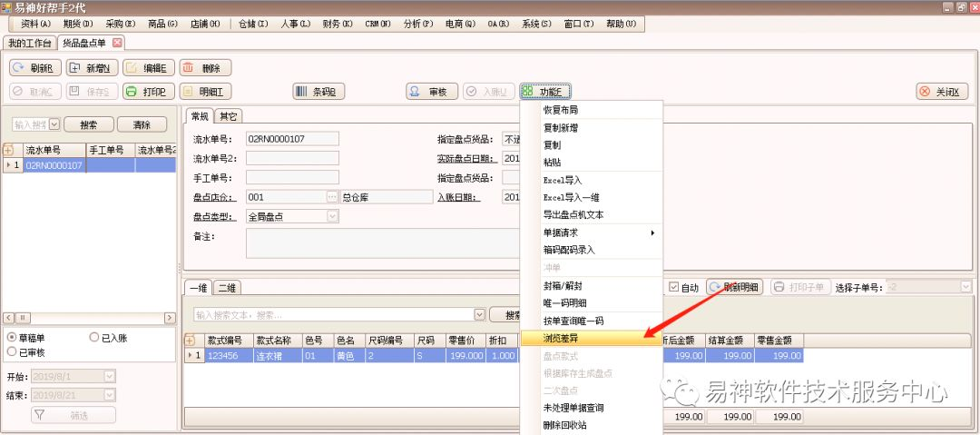Choose the 已审核 radio option

(x=12, y=351)
